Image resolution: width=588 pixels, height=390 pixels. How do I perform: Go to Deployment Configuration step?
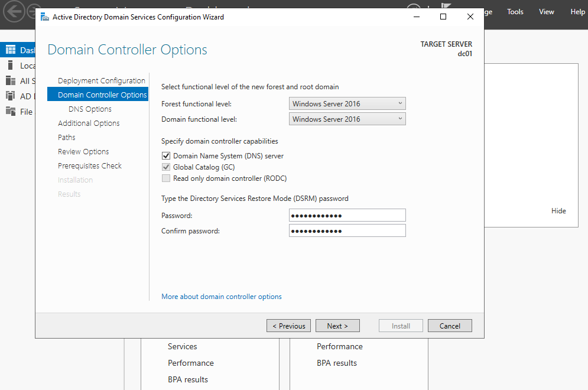click(101, 80)
